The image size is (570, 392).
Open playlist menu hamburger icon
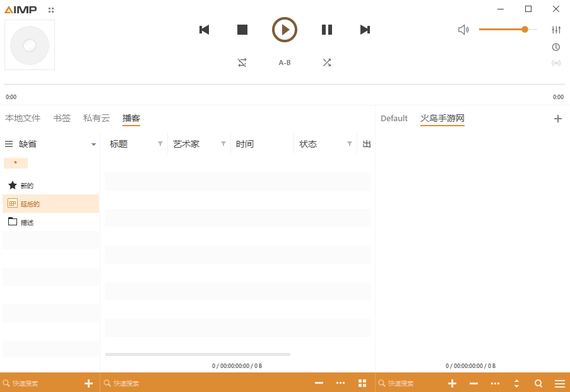point(560,383)
